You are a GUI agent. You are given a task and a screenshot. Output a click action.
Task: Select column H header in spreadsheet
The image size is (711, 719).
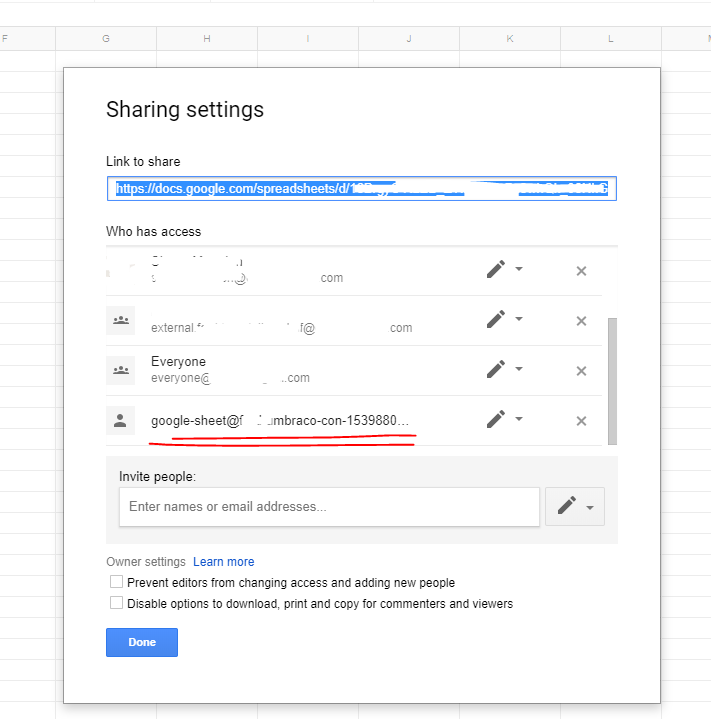pyautogui.click(x=207, y=39)
